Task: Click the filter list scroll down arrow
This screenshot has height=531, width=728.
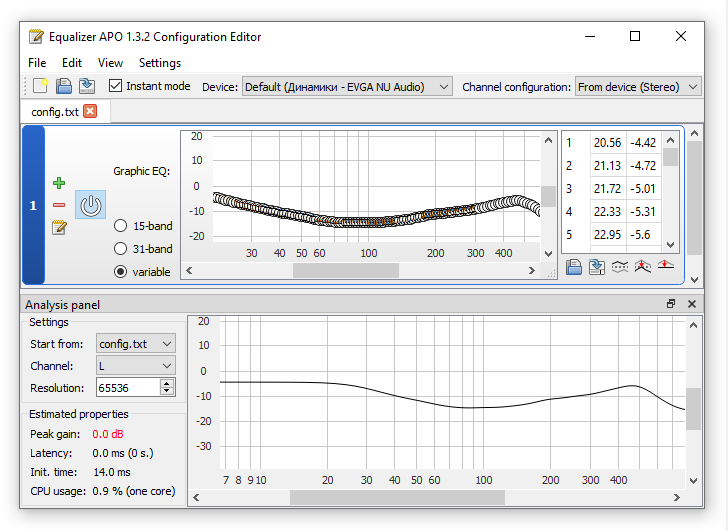Action: coord(694,279)
